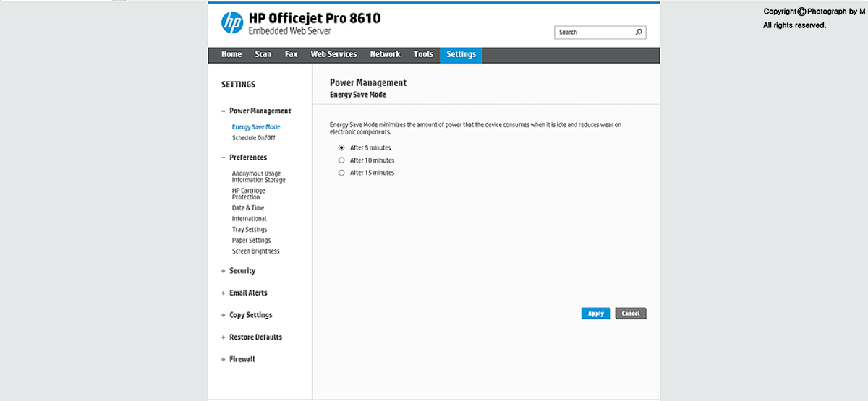Screen dimensions: 868x401
Task: Click the HP Officejet Pro 8610 title
Action: (x=314, y=18)
